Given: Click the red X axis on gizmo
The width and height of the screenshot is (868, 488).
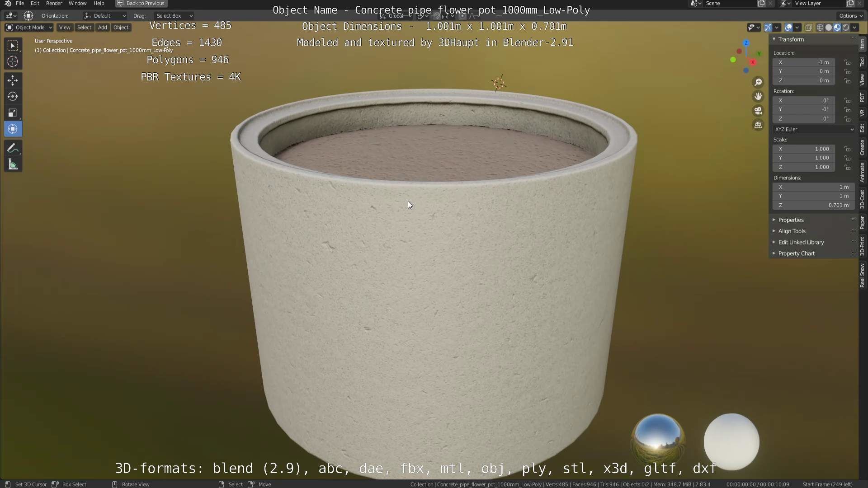Looking at the screenshot, I should point(753,62).
